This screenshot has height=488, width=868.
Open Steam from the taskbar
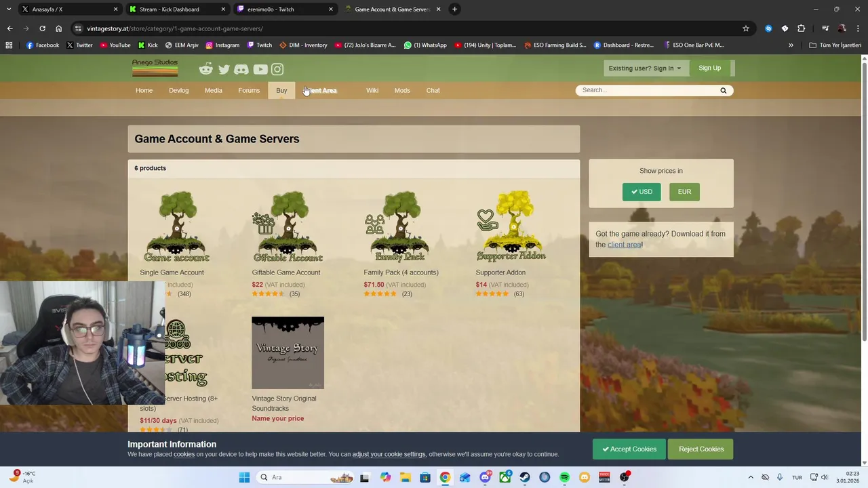click(x=525, y=477)
